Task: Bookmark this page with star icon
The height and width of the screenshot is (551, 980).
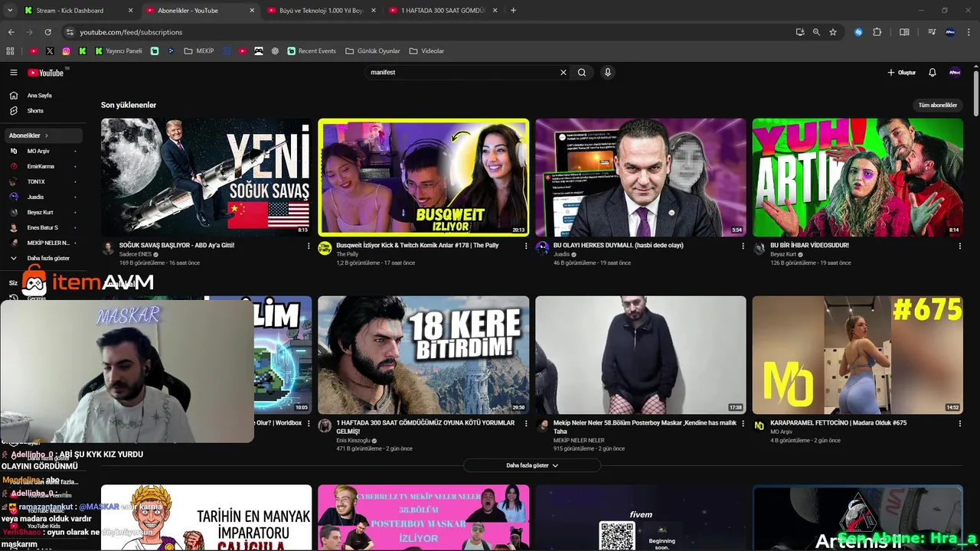Action: point(833,32)
